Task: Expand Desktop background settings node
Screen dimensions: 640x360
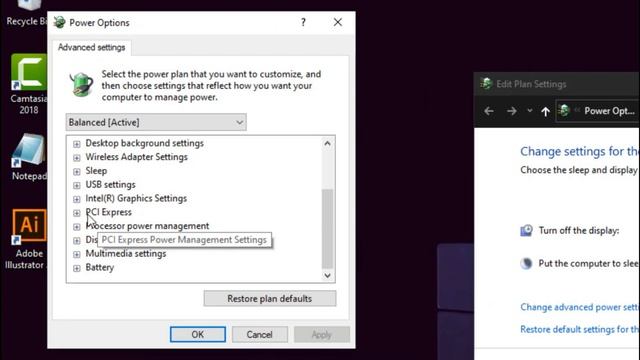Action: 77,144
